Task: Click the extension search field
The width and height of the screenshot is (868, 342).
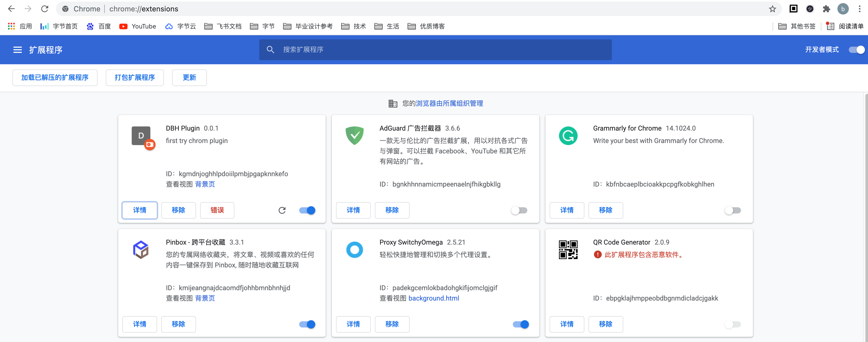Action: point(435,50)
